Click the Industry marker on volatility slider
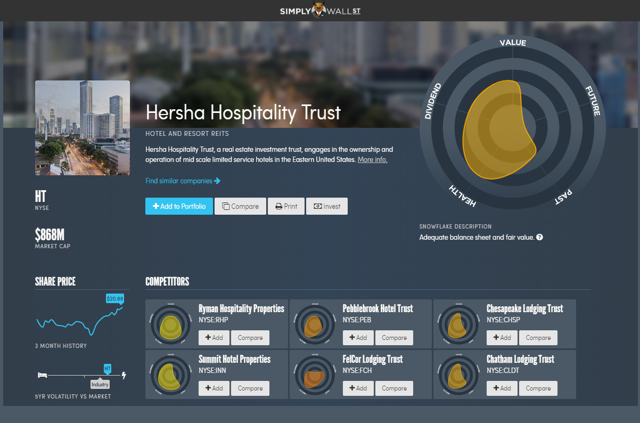The height and width of the screenshot is (423, 640). click(100, 384)
